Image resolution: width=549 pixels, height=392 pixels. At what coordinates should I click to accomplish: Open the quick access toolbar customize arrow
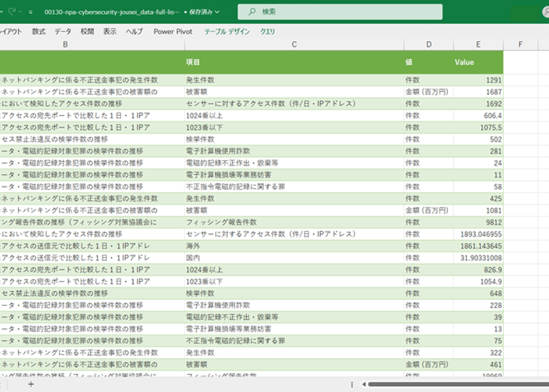(31, 12)
